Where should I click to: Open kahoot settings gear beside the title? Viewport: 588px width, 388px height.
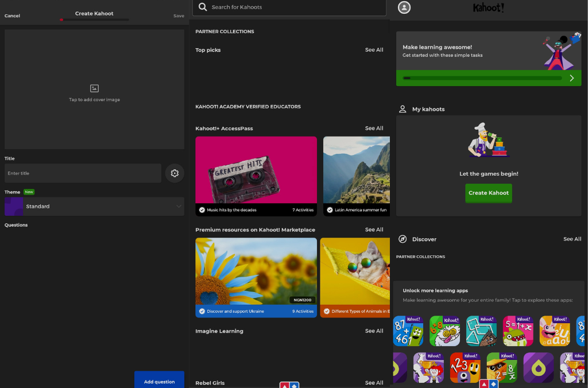(175, 173)
